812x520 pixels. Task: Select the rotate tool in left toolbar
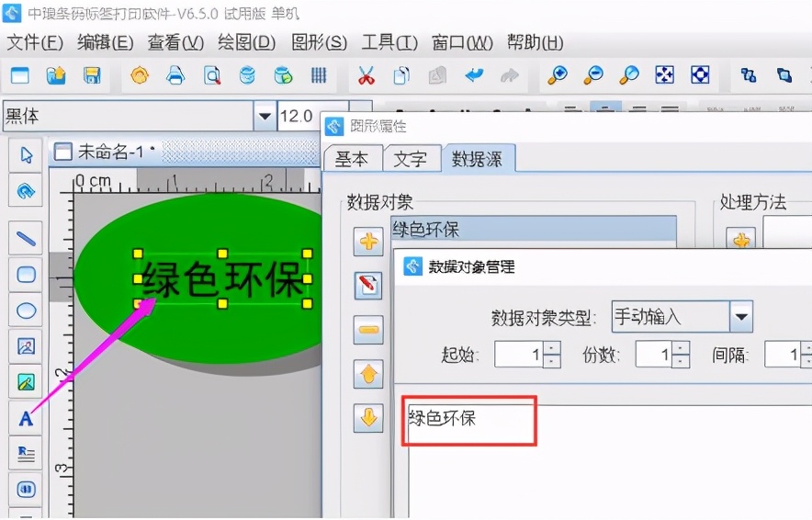point(26,191)
